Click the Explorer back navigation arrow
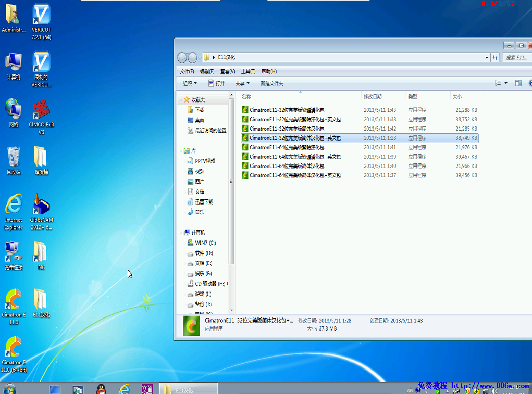 [x=182, y=58]
